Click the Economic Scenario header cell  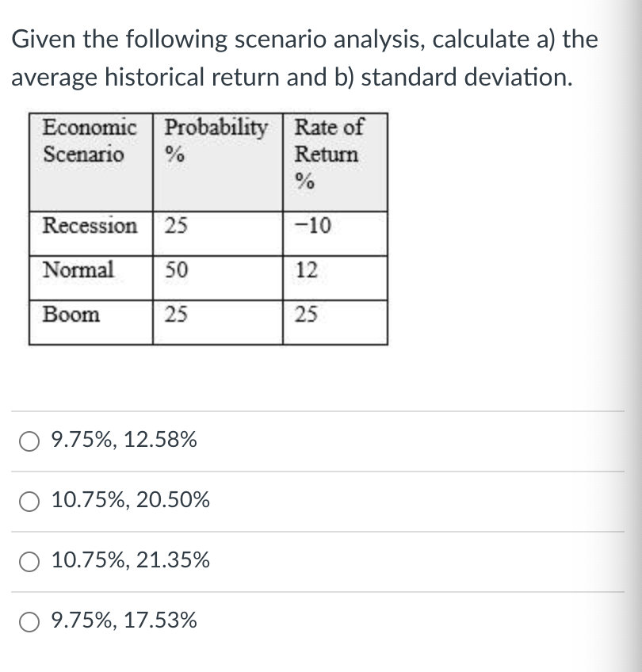tap(90, 162)
